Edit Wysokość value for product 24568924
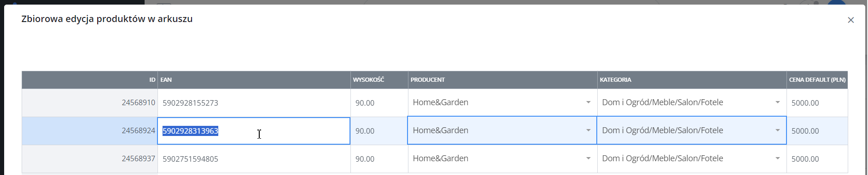This screenshot has width=868, height=175. [379, 131]
